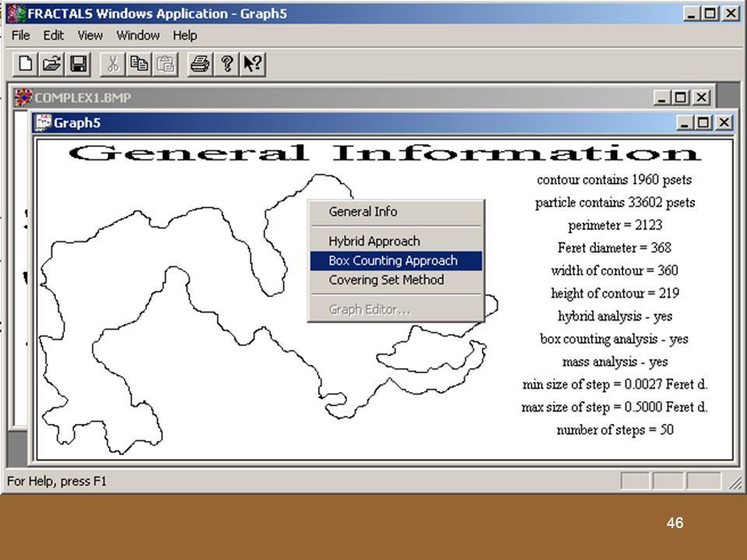Click the FRACTALS application title bar icon
The height and width of the screenshot is (560, 747).
click(16, 13)
